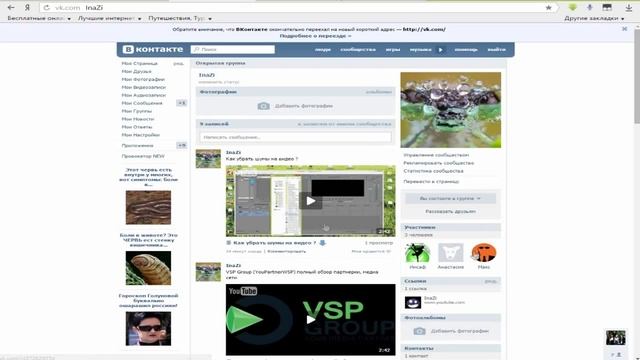This screenshot has height=360, width=640.
Task: Click the Написать сообщение post field
Action: pyautogui.click(x=296, y=137)
